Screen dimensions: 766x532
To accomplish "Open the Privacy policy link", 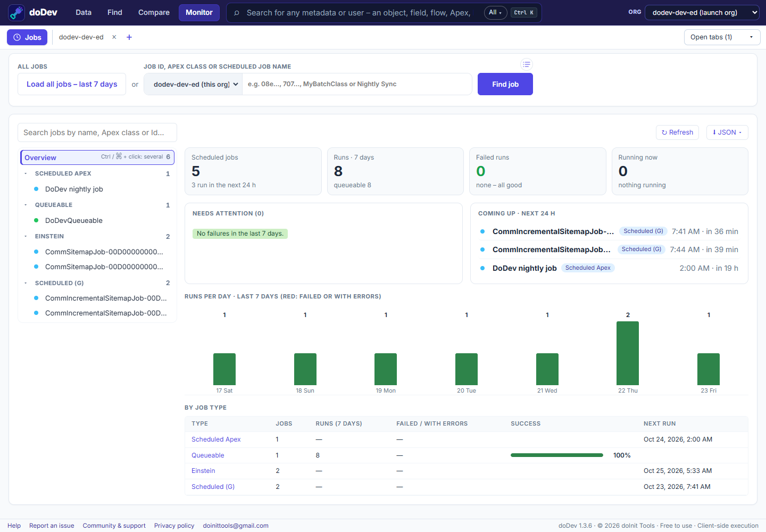I will 174,526.
